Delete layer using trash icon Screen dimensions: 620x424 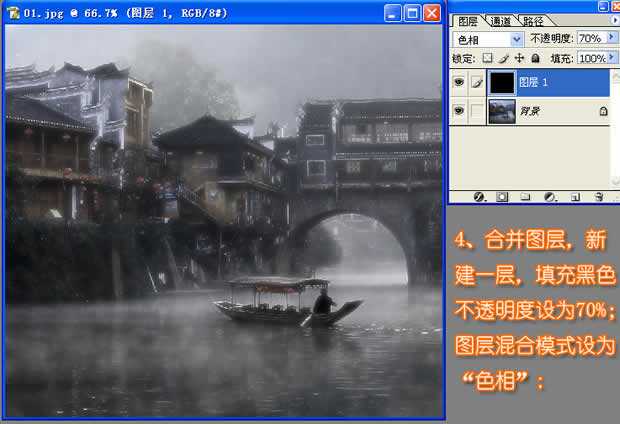(599, 197)
